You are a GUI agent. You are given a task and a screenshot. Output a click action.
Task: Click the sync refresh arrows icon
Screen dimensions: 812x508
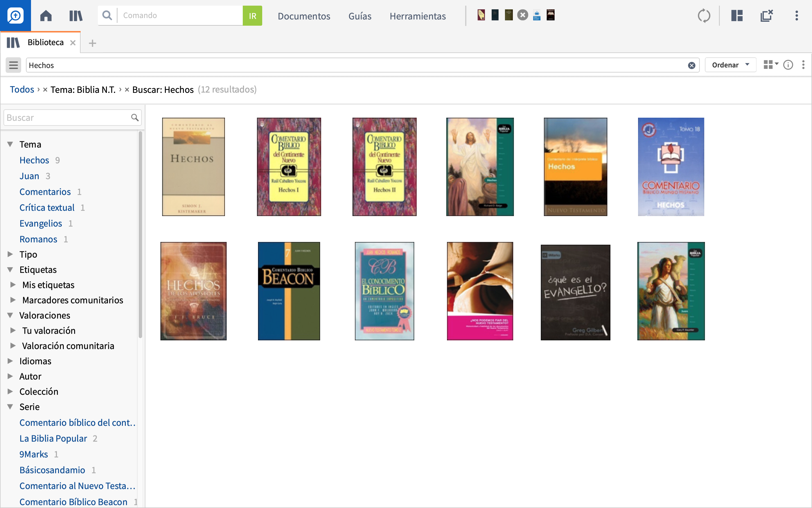[704, 16]
